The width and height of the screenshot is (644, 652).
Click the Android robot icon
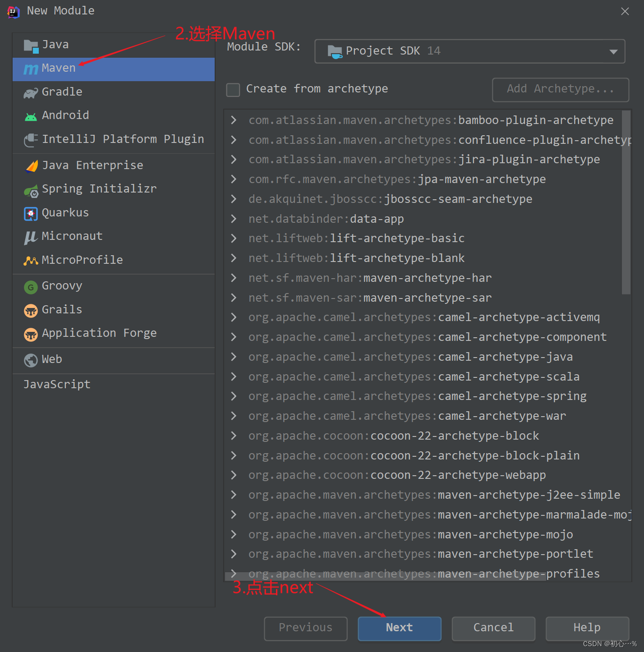(31, 117)
